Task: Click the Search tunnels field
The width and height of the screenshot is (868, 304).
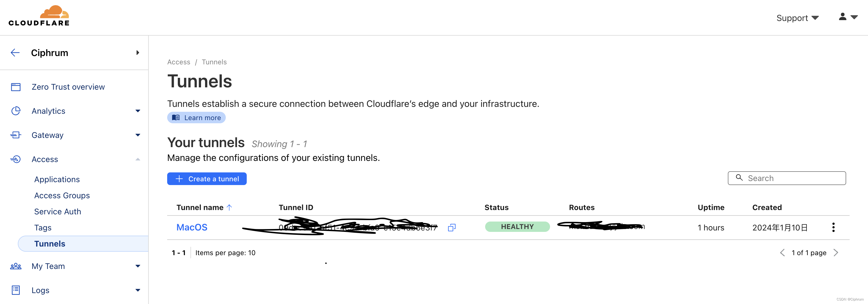Action: (x=786, y=178)
